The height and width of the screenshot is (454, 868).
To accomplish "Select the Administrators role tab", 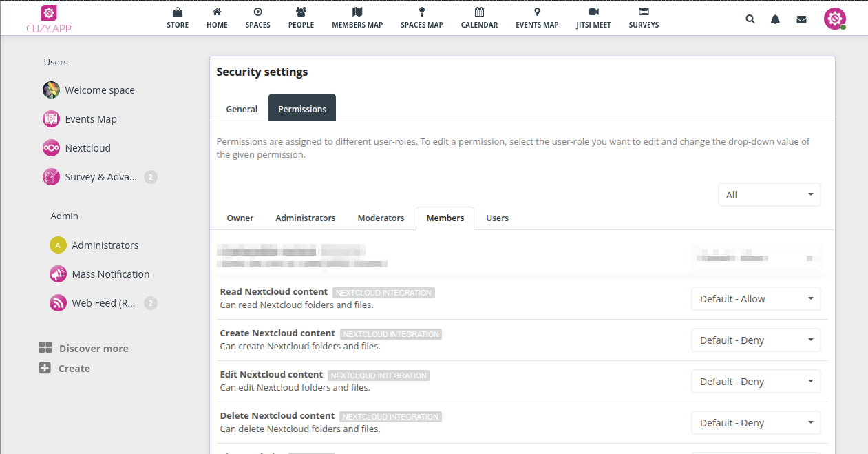I will click(305, 218).
